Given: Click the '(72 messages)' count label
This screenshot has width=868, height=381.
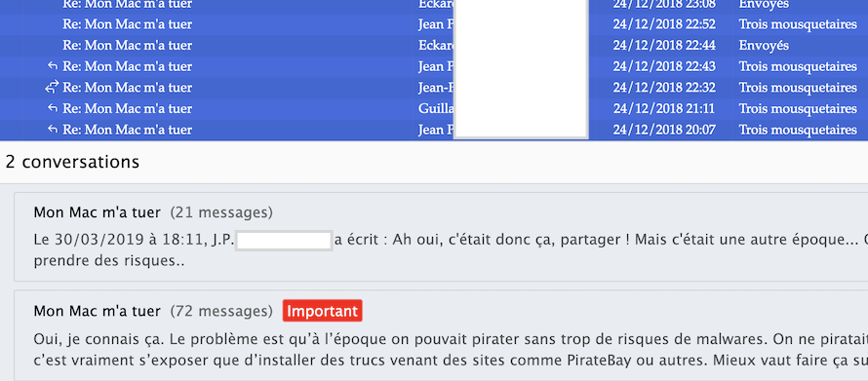Looking at the screenshot, I should [x=221, y=311].
